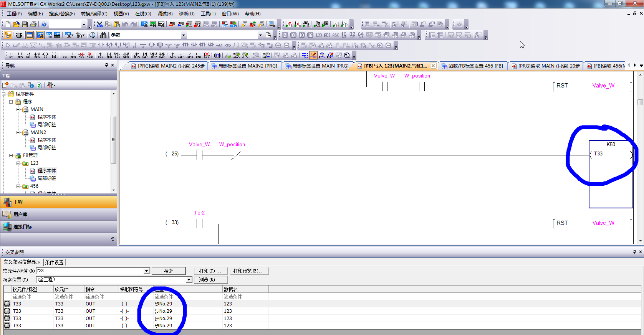644x335 pixels.
Task: Click the binoculars find icon
Action: click(x=103, y=35)
